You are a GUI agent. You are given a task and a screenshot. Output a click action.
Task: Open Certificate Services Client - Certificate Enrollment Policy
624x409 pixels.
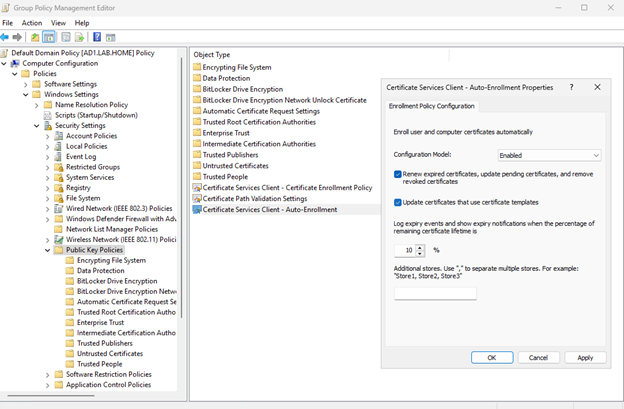[286, 187]
